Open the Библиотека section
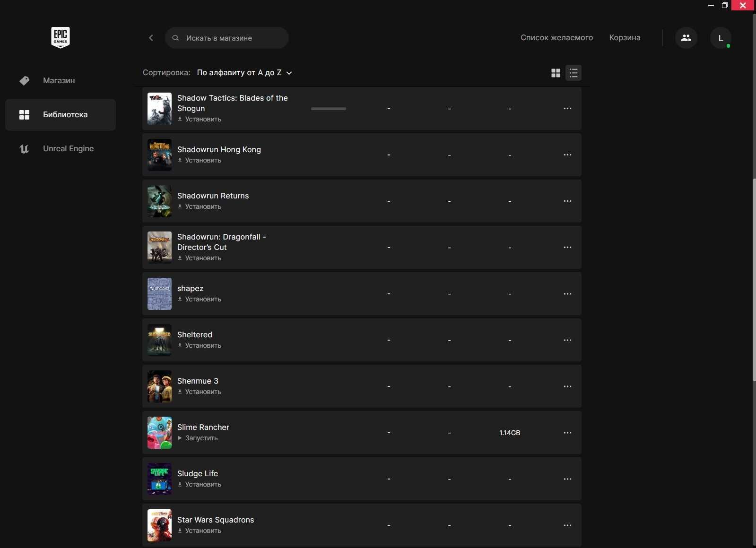Image resolution: width=756 pixels, height=548 pixels. (61, 115)
